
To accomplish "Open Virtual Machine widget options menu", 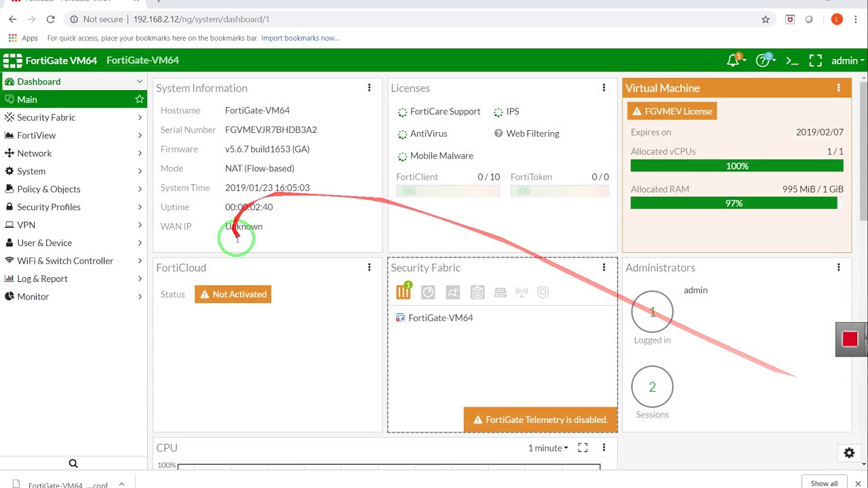I will (x=838, y=88).
